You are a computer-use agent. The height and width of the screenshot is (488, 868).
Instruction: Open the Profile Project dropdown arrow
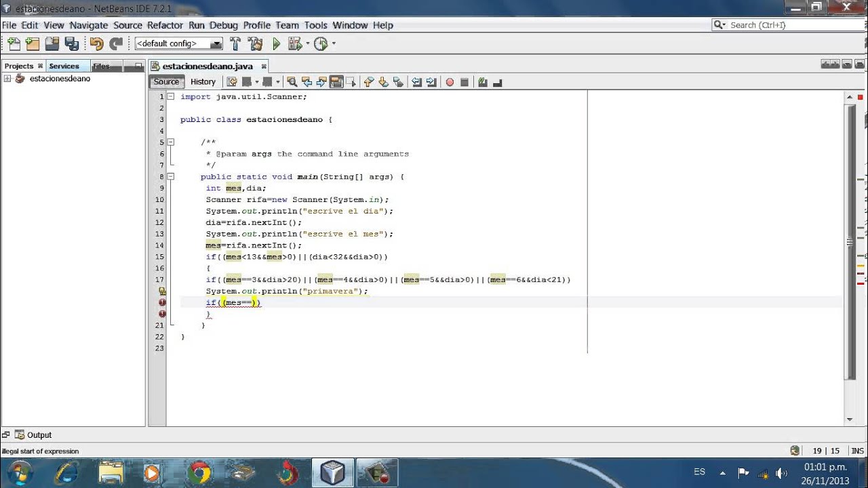(x=334, y=44)
